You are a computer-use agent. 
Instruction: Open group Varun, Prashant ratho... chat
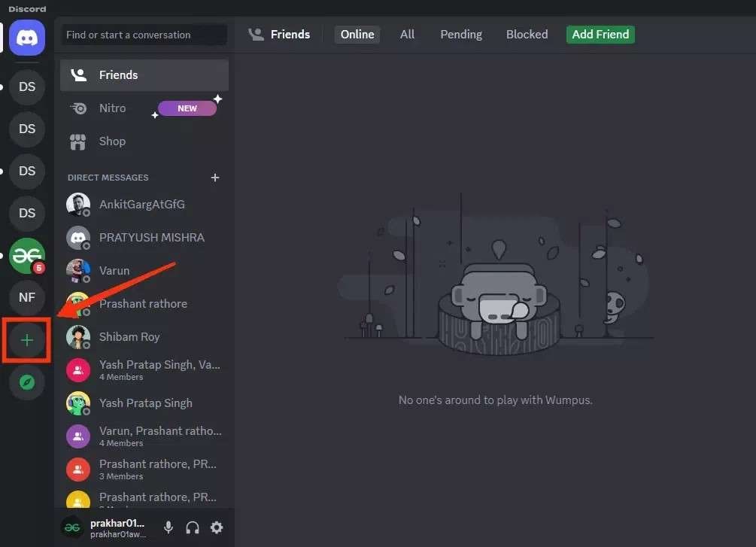(144, 436)
